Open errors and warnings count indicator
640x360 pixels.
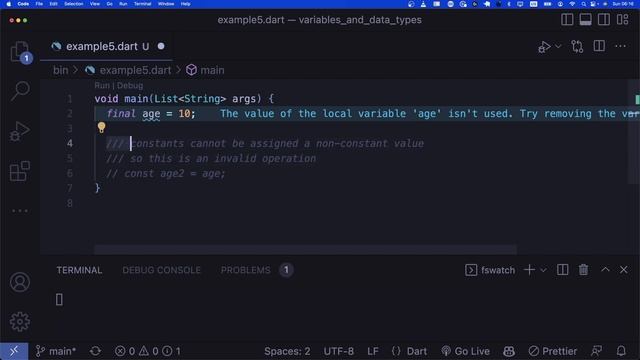coord(148,351)
